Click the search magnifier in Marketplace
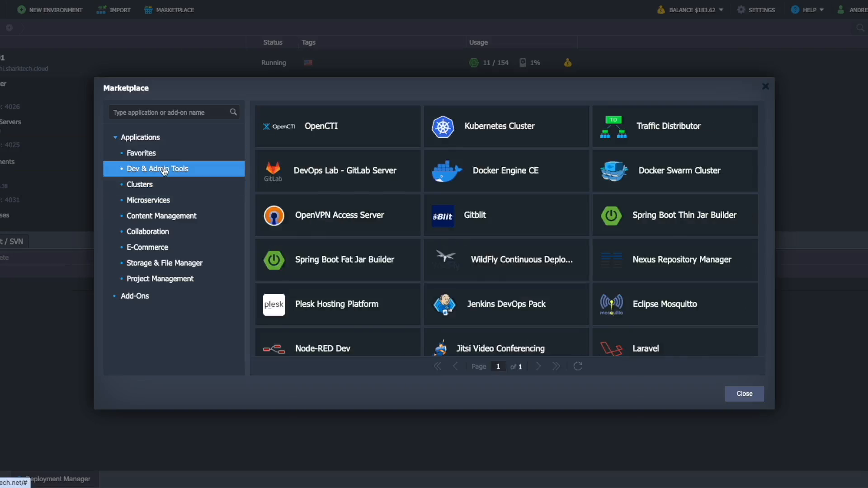The width and height of the screenshot is (868, 488). (233, 112)
